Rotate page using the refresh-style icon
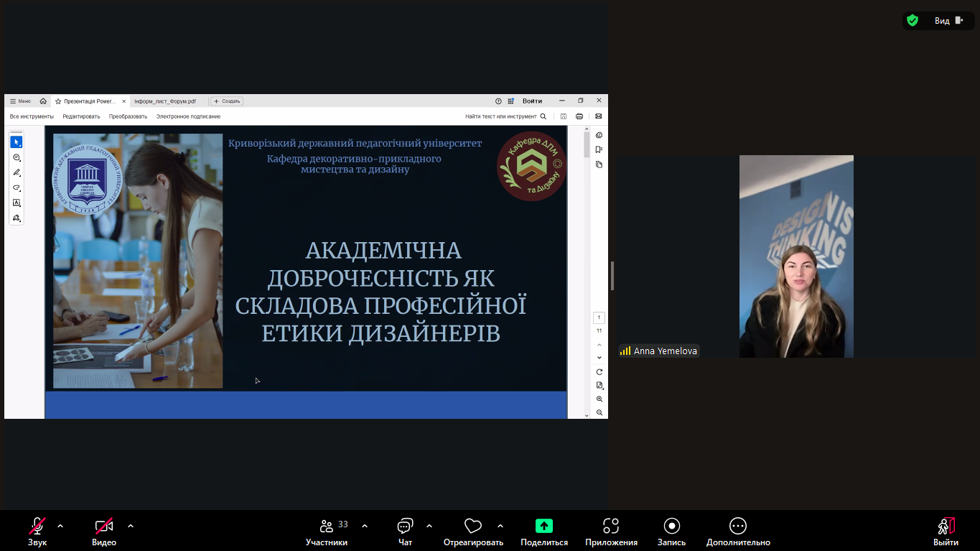 click(599, 371)
